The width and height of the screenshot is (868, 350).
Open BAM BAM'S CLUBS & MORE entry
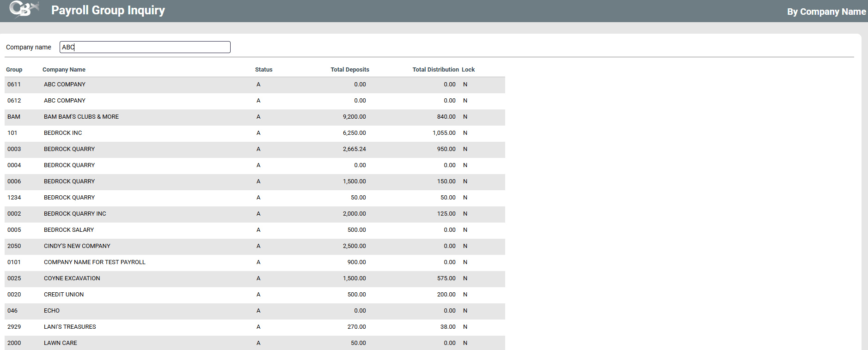coord(81,117)
